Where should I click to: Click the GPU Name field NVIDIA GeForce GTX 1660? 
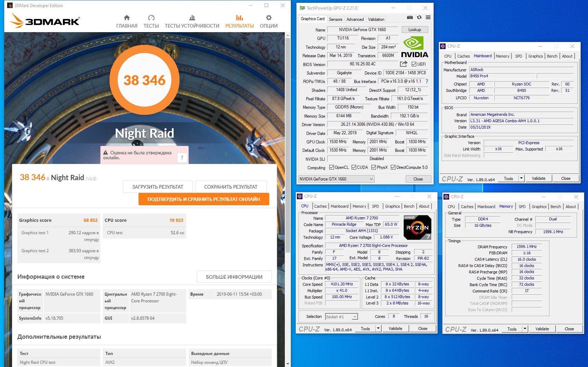click(x=363, y=30)
